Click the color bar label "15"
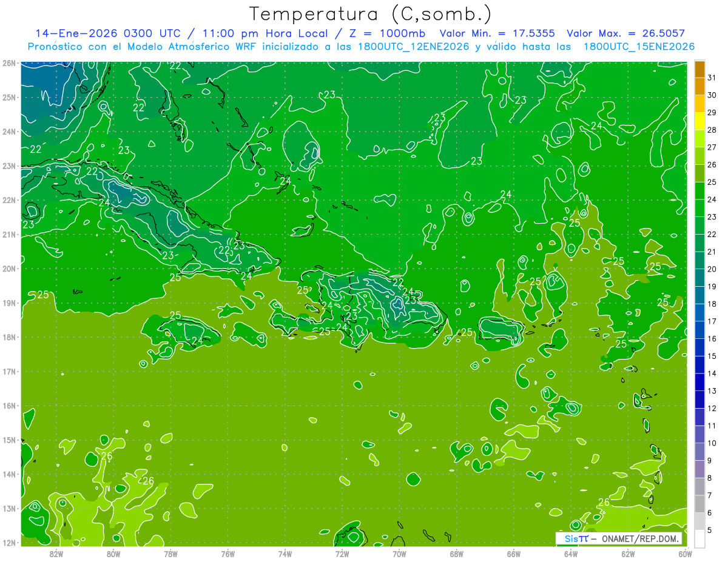 (x=712, y=356)
